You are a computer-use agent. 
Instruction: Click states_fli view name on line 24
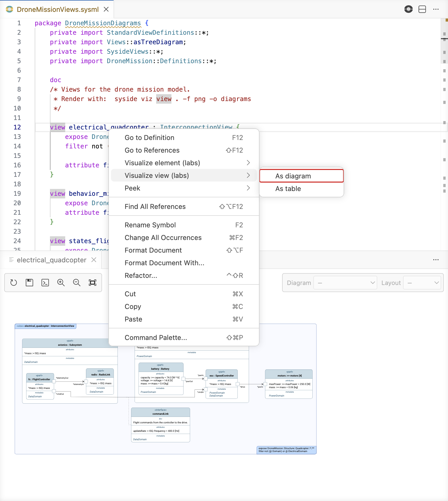coord(89,241)
